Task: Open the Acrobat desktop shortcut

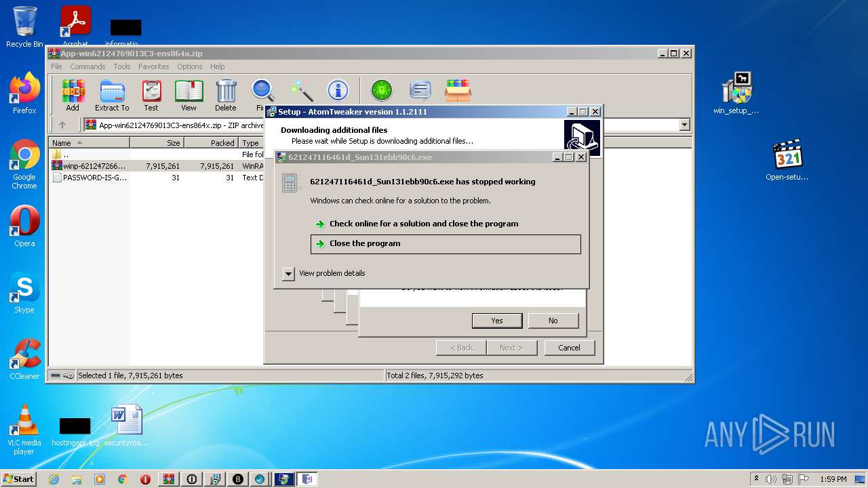Action: (x=75, y=27)
